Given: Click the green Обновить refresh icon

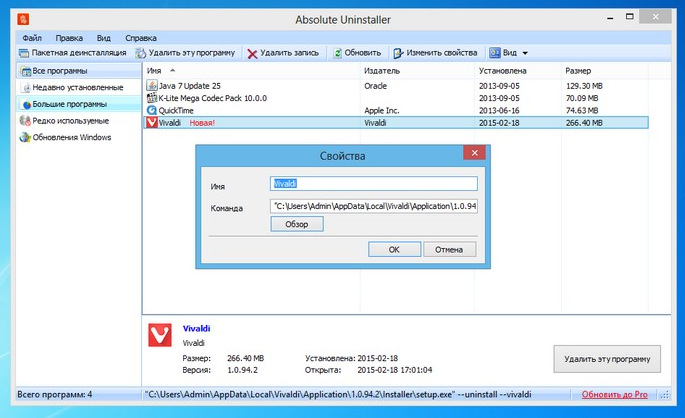Looking at the screenshot, I should coord(337,53).
